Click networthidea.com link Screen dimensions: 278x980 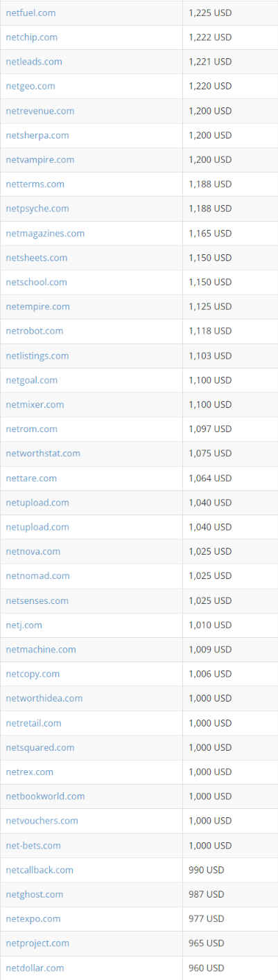pyautogui.click(x=44, y=698)
